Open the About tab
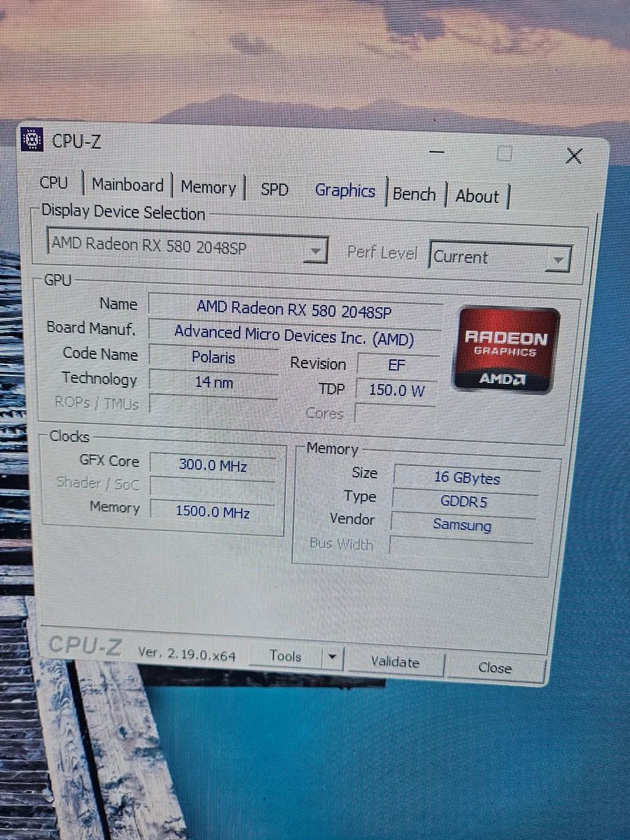 tap(477, 196)
